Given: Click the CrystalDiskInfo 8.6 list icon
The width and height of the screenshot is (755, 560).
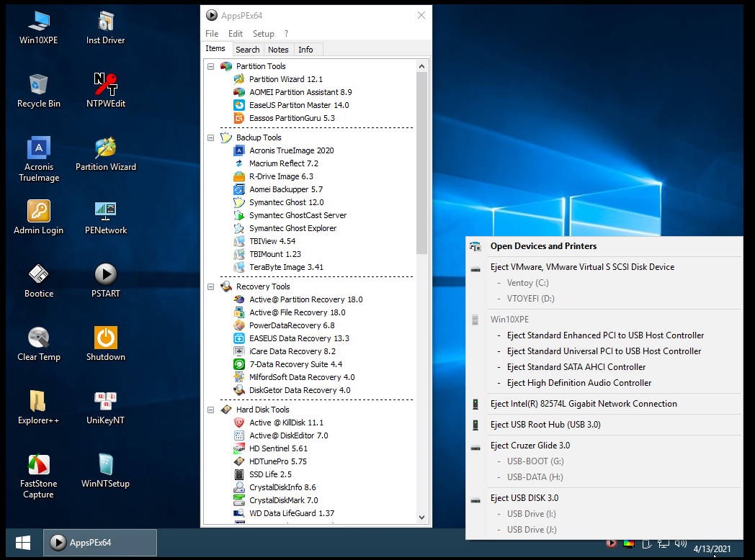Looking at the screenshot, I should click(x=239, y=487).
